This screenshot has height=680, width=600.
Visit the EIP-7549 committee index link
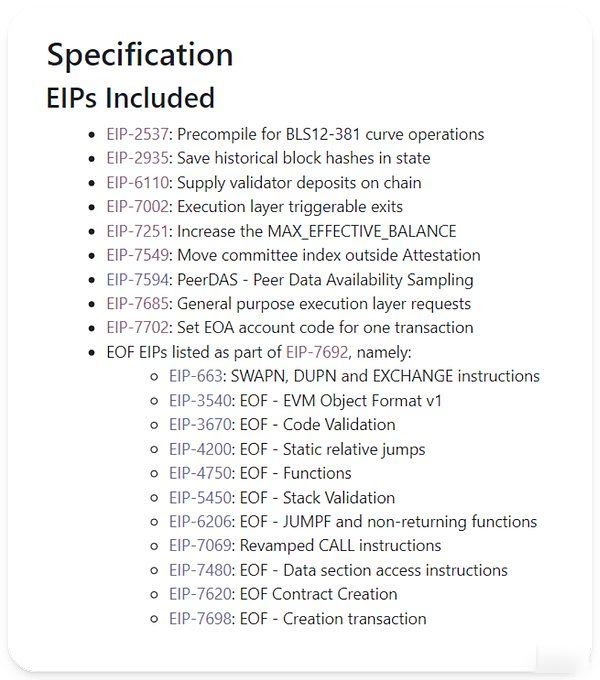[x=137, y=255]
